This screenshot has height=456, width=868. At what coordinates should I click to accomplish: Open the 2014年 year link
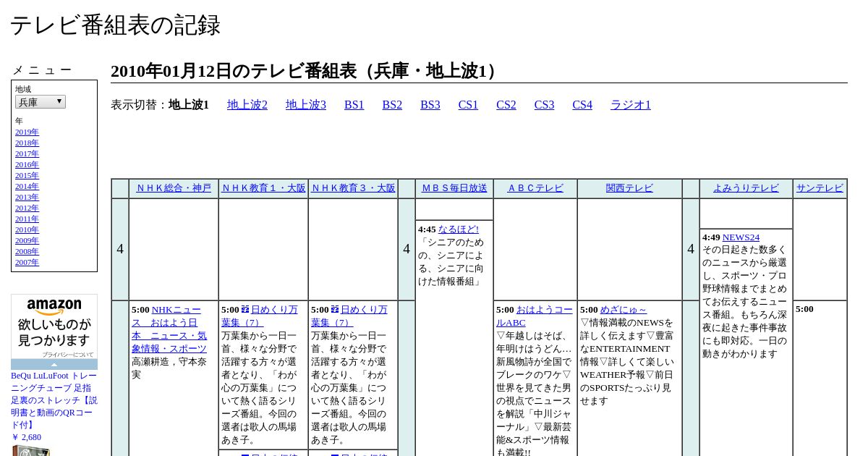(x=27, y=187)
